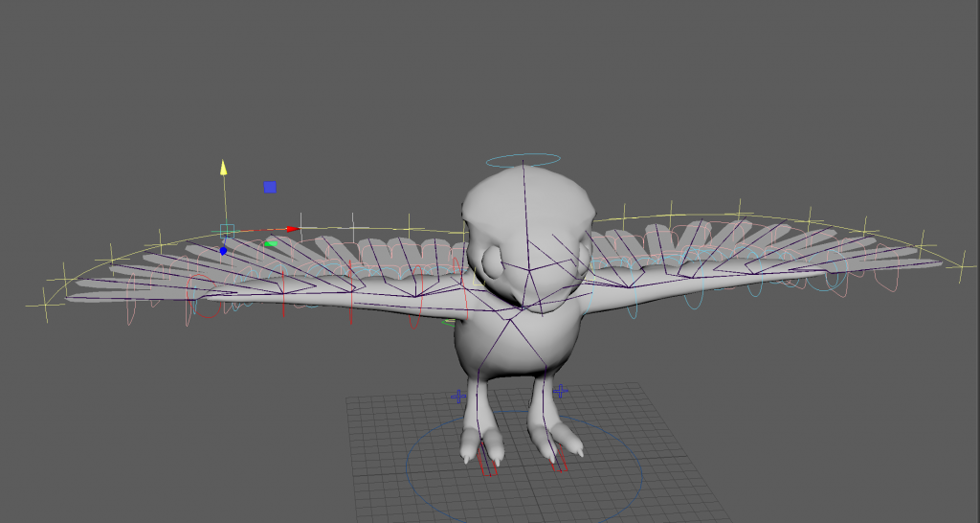
Task: Click red foot control under screen-left foot
Action: (x=489, y=469)
